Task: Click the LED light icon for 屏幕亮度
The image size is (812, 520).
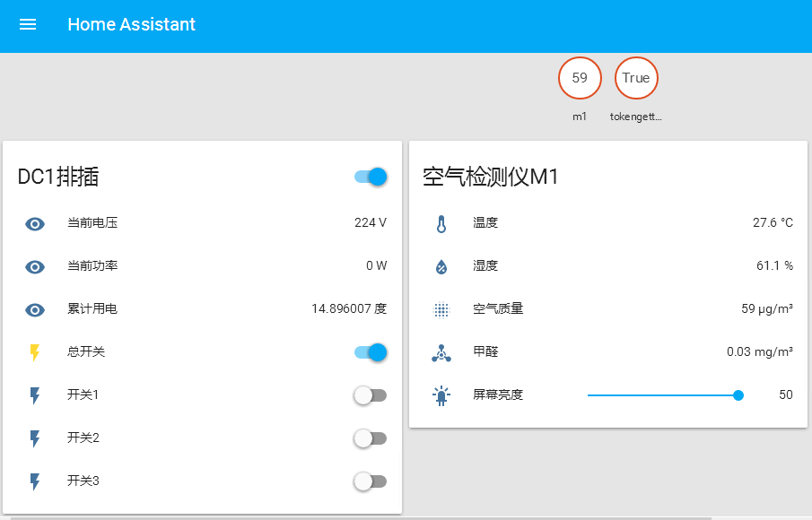Action: (441, 395)
